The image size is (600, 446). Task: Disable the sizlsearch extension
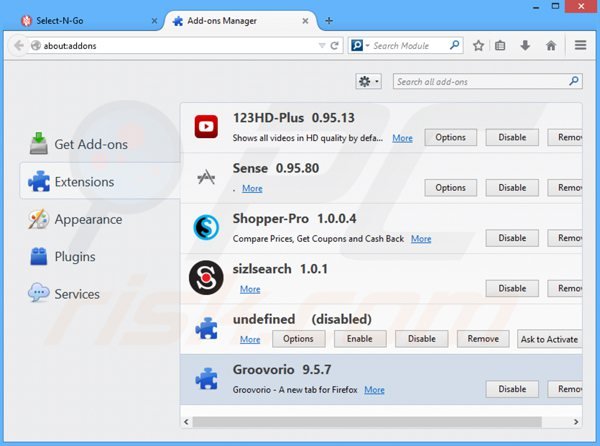(x=512, y=288)
